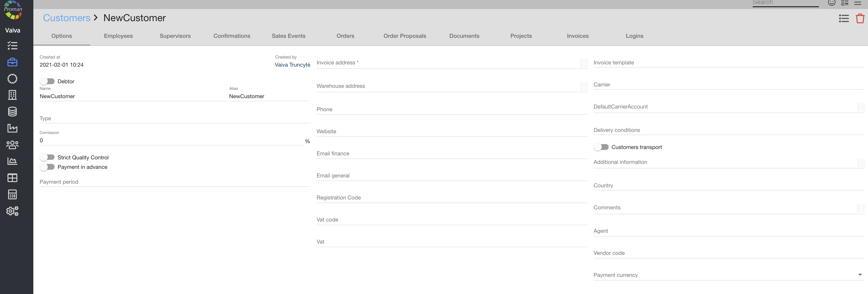Open the Invoices tab

point(577,36)
